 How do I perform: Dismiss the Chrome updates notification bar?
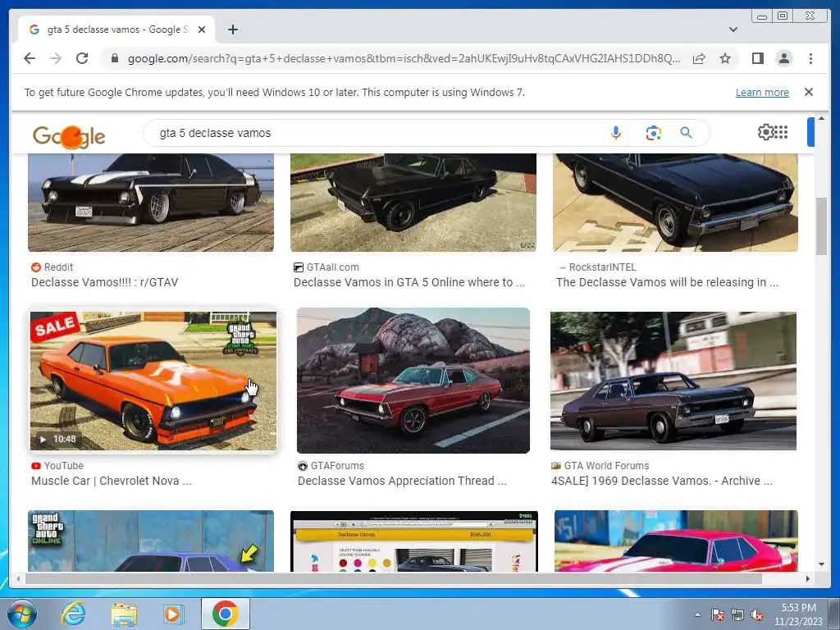809,92
